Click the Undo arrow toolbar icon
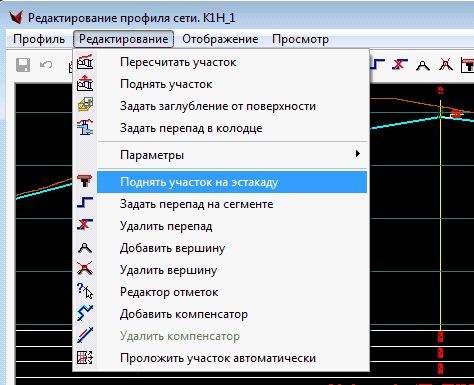This screenshot has height=385, width=474. (x=46, y=64)
